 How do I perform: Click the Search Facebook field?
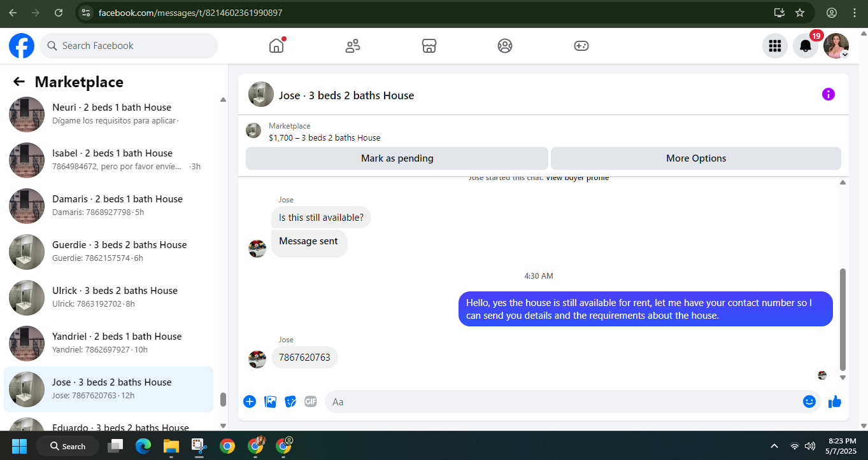(x=129, y=46)
